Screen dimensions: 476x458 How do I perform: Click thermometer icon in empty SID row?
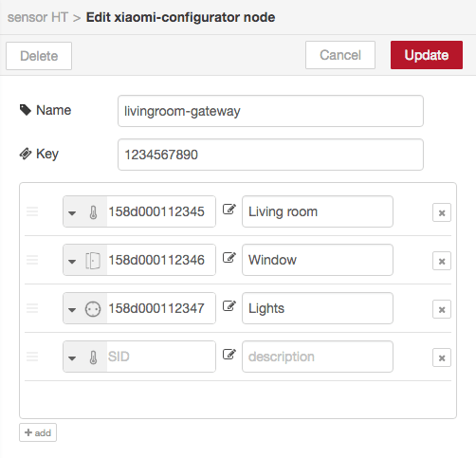93,357
